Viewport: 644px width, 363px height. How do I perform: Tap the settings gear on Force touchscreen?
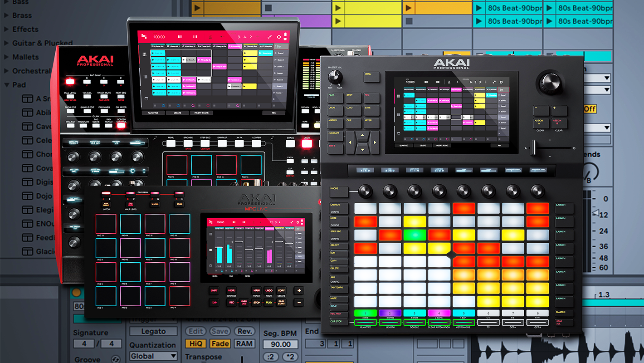[x=501, y=82]
